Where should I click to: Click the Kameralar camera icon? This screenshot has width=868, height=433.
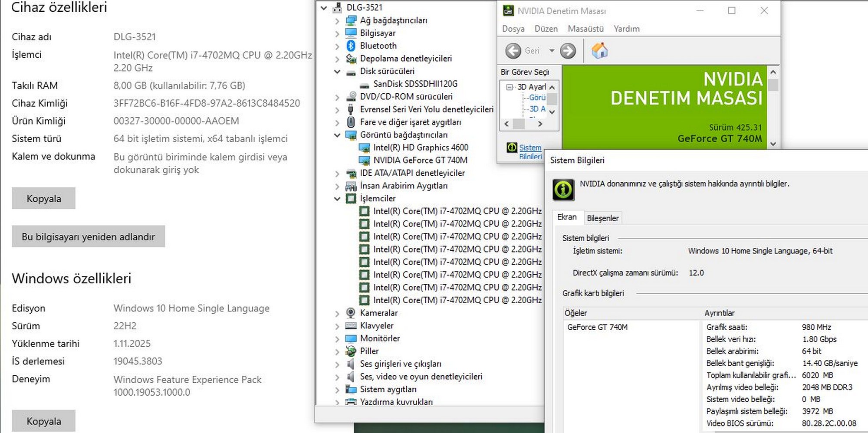pyautogui.click(x=351, y=313)
